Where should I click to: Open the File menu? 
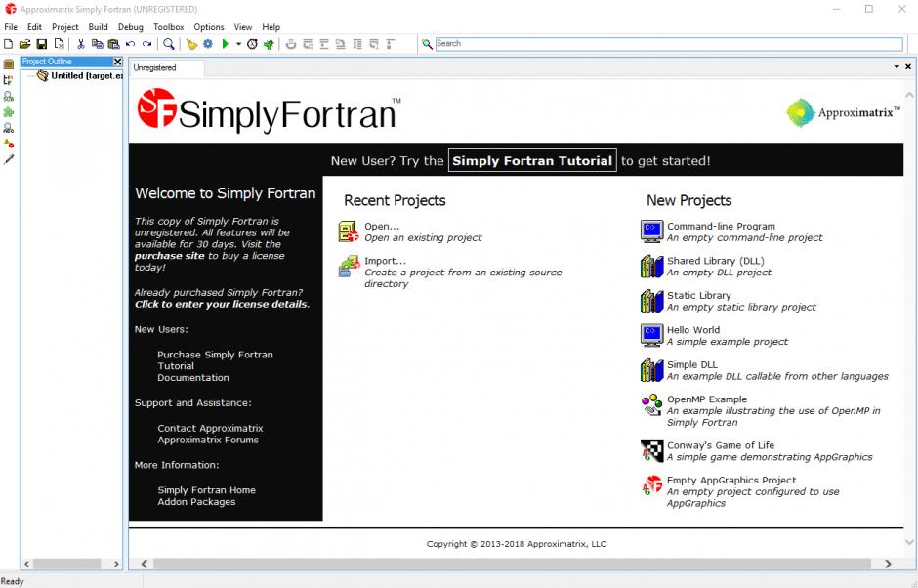[11, 27]
